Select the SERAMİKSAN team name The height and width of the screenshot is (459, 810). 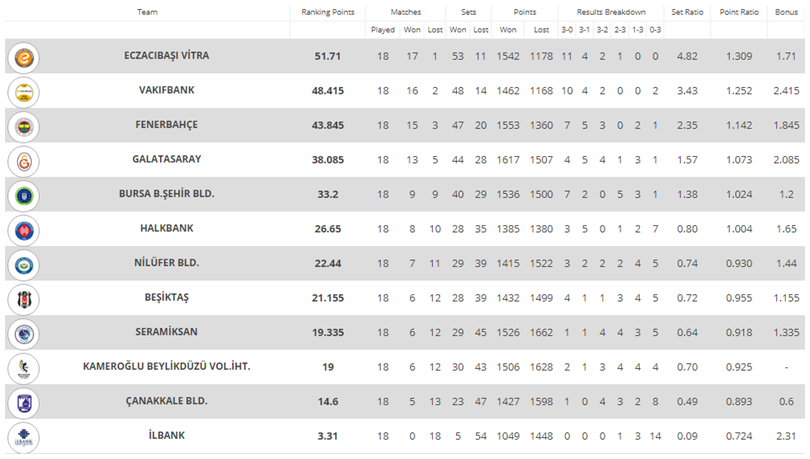166,331
